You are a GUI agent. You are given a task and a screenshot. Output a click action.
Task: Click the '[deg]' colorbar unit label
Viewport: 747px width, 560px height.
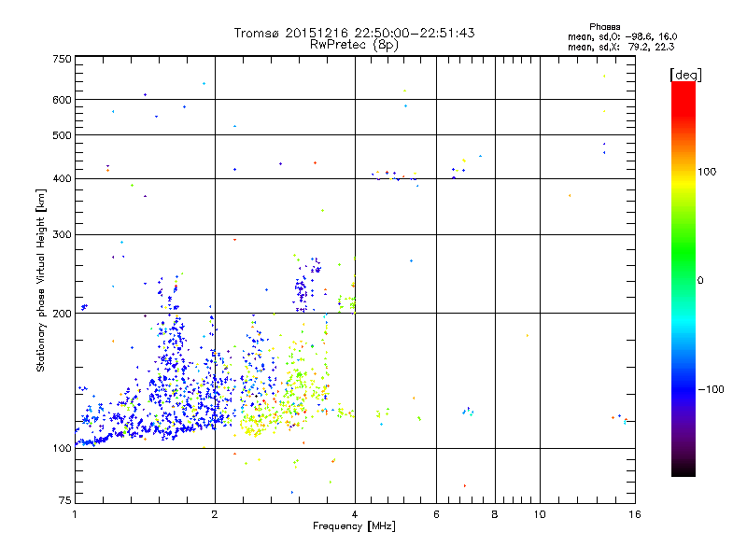[x=685, y=75]
